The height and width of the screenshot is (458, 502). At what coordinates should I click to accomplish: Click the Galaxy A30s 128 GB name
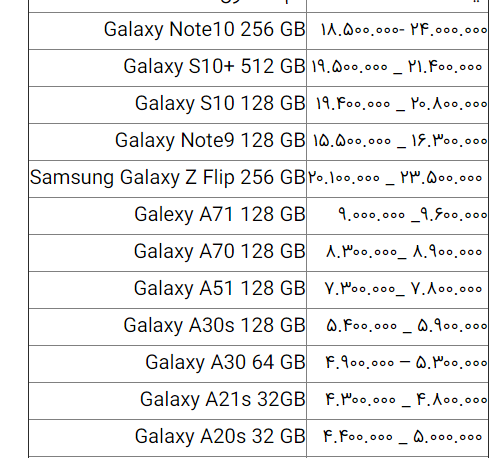coord(214,325)
